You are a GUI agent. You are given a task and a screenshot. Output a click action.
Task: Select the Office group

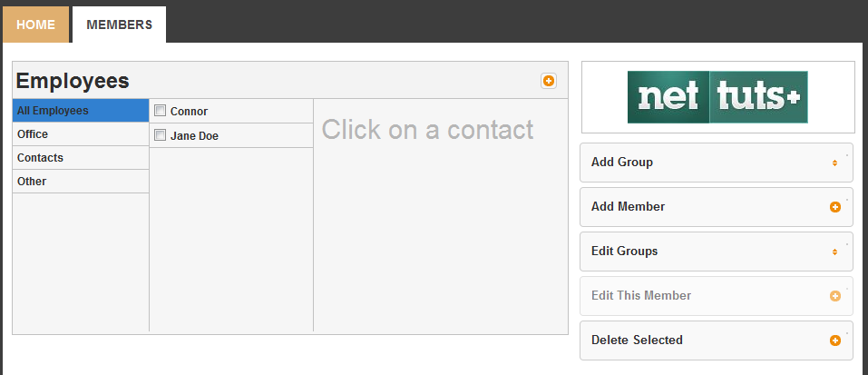pyautogui.click(x=81, y=134)
